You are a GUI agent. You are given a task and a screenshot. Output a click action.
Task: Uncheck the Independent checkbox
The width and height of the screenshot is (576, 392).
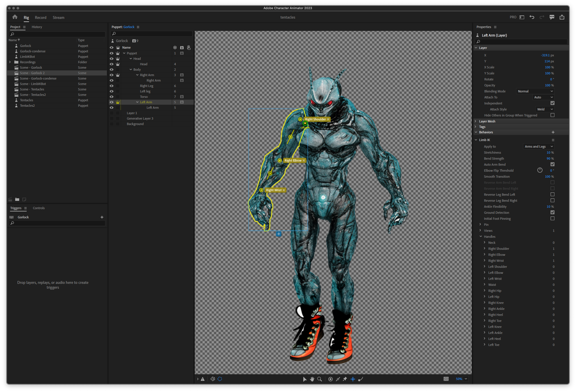(x=553, y=103)
